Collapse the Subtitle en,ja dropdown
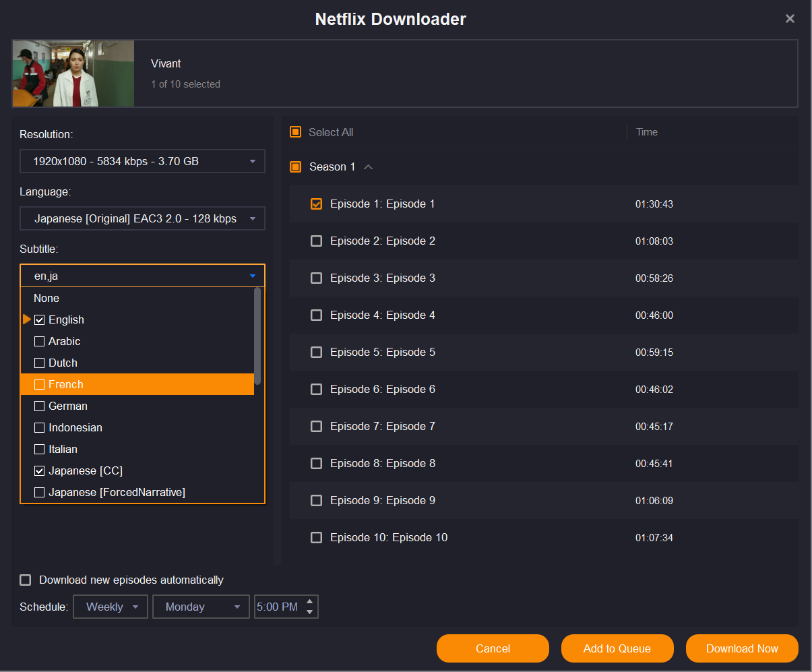812x672 pixels. point(142,276)
